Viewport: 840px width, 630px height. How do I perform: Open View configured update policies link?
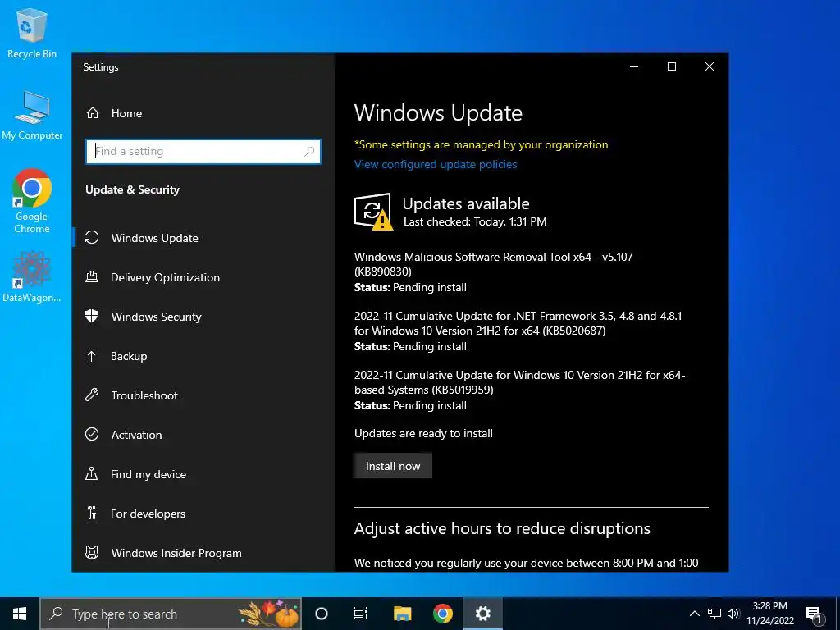pos(436,164)
